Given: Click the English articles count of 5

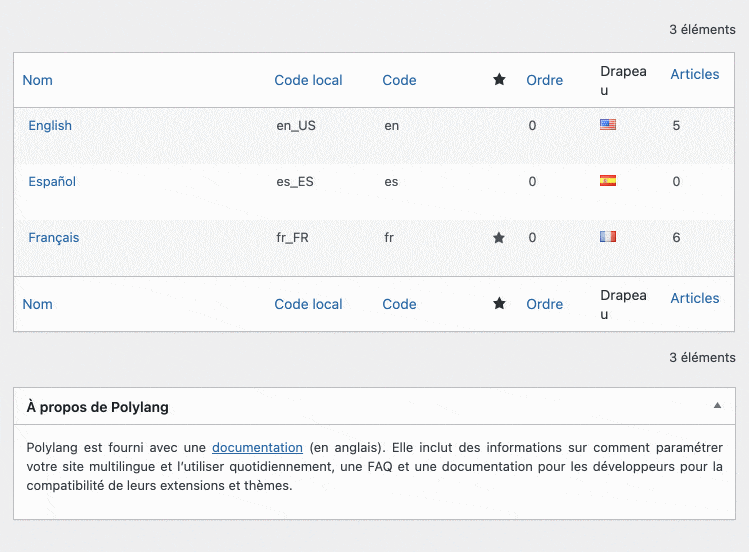Looking at the screenshot, I should pos(677,126).
